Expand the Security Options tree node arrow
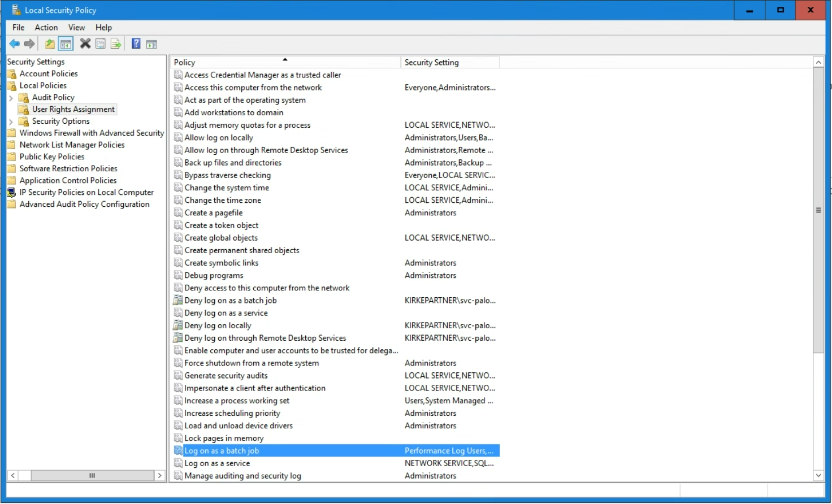This screenshot has height=504, width=832. tap(11, 121)
